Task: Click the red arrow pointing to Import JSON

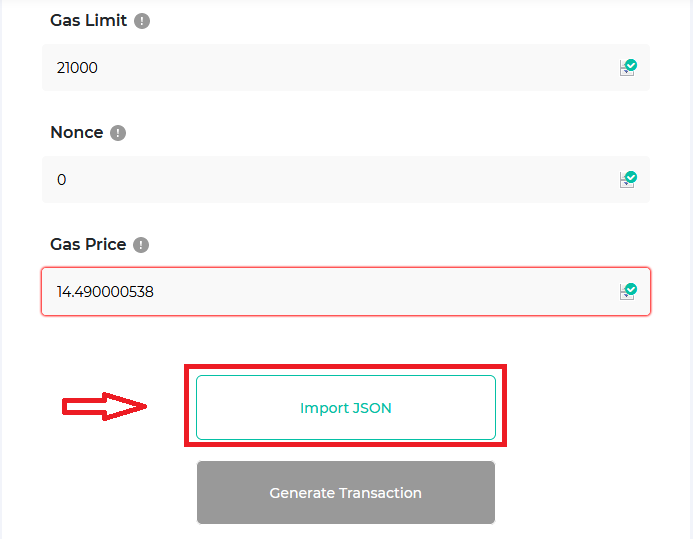Action: (x=104, y=406)
